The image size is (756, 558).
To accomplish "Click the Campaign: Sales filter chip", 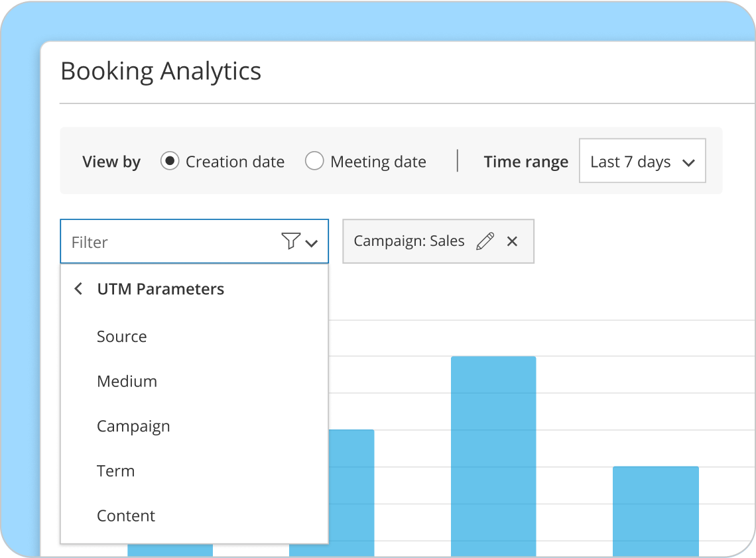I will 409,241.
